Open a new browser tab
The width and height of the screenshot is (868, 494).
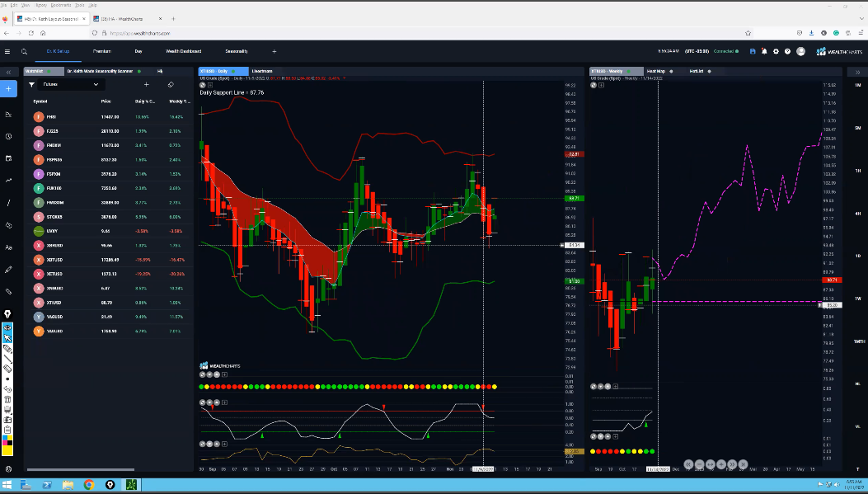[x=173, y=19]
